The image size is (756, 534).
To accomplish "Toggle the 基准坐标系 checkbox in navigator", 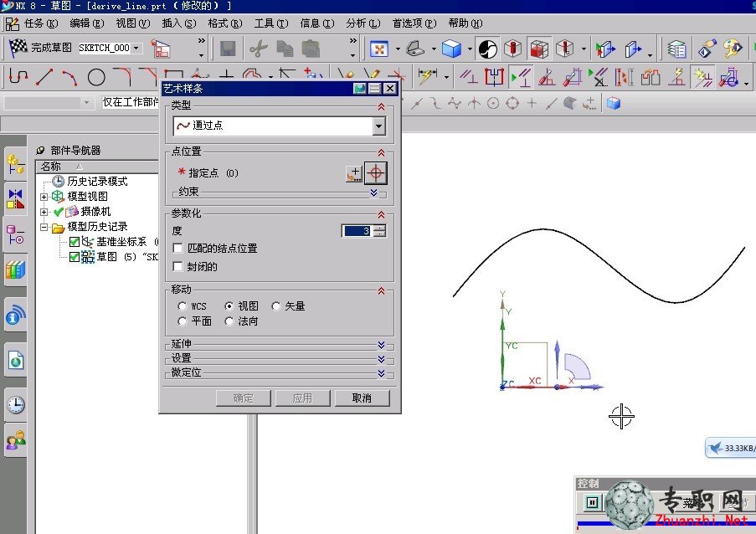I will click(75, 241).
